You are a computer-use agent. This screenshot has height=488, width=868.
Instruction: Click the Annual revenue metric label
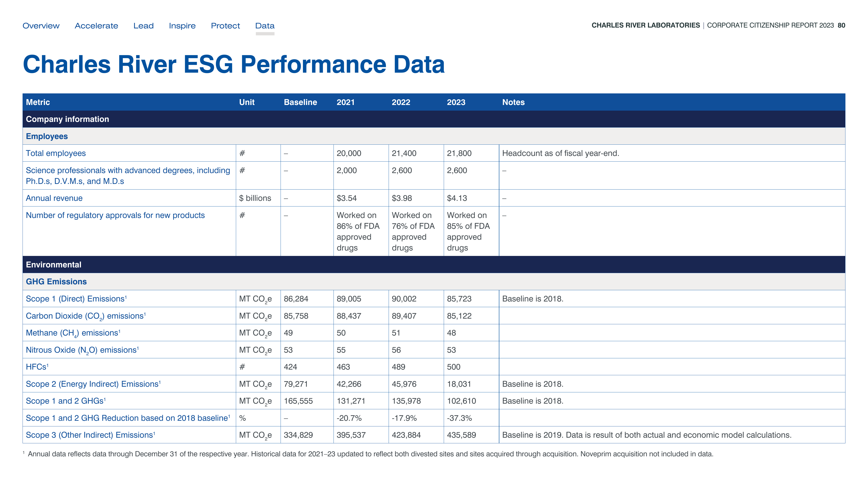point(54,198)
